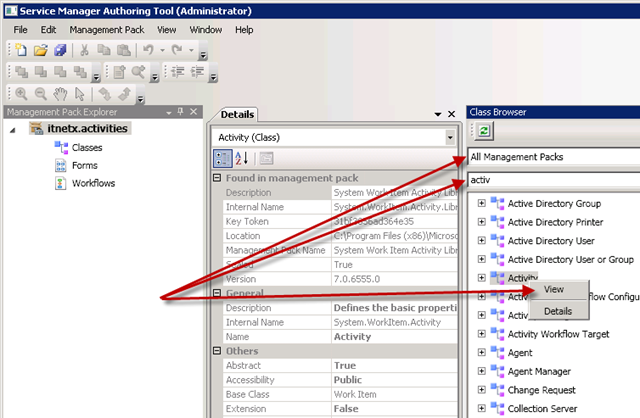The width and height of the screenshot is (640, 418).
Task: Click the 'activ' search field
Action: (x=550, y=180)
